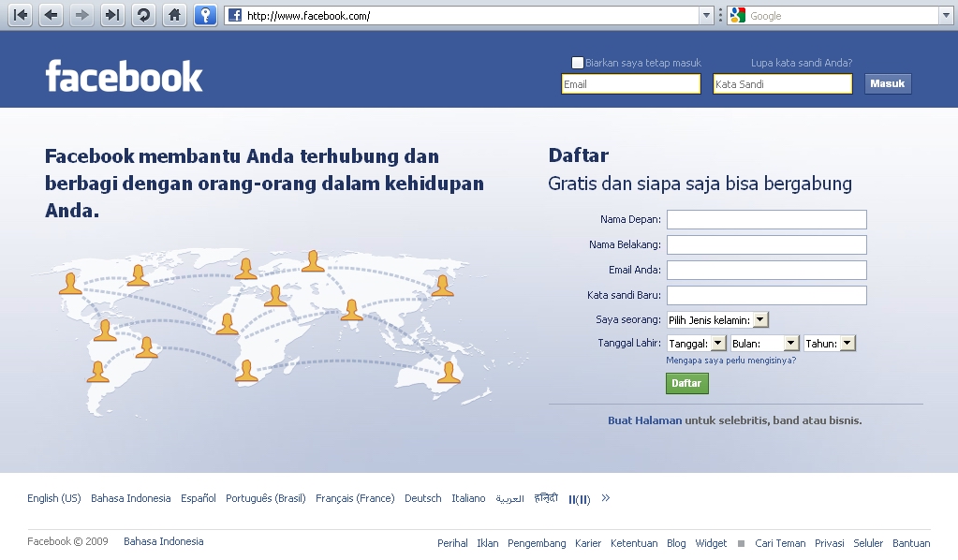Open the Buat Halaman link
This screenshot has width=958, height=560.
pos(644,420)
